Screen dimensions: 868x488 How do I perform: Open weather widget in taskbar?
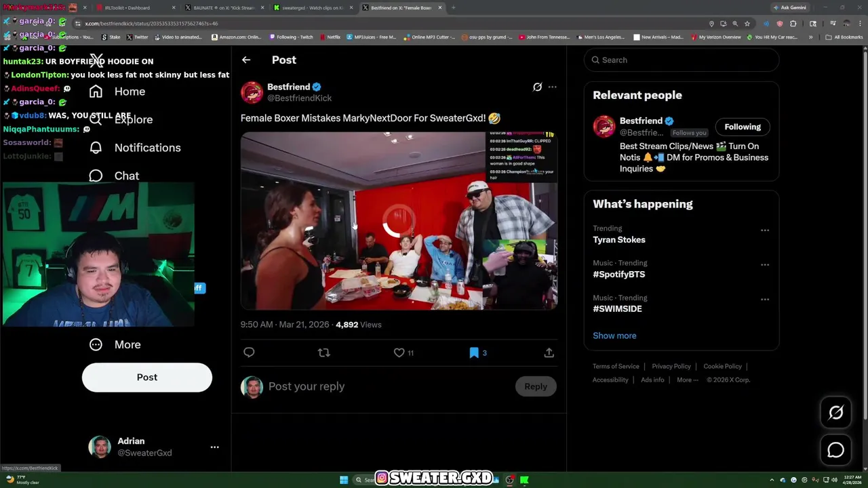click(22, 480)
